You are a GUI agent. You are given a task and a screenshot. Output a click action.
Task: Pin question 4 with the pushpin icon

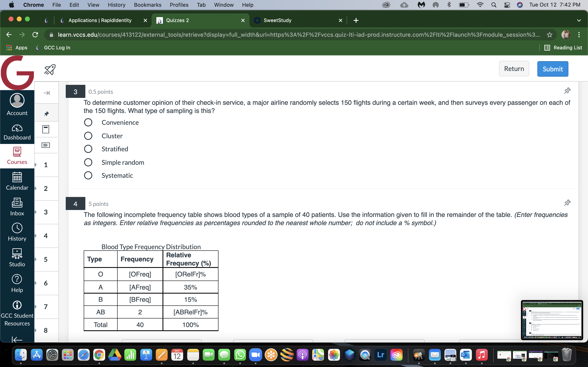tap(567, 203)
